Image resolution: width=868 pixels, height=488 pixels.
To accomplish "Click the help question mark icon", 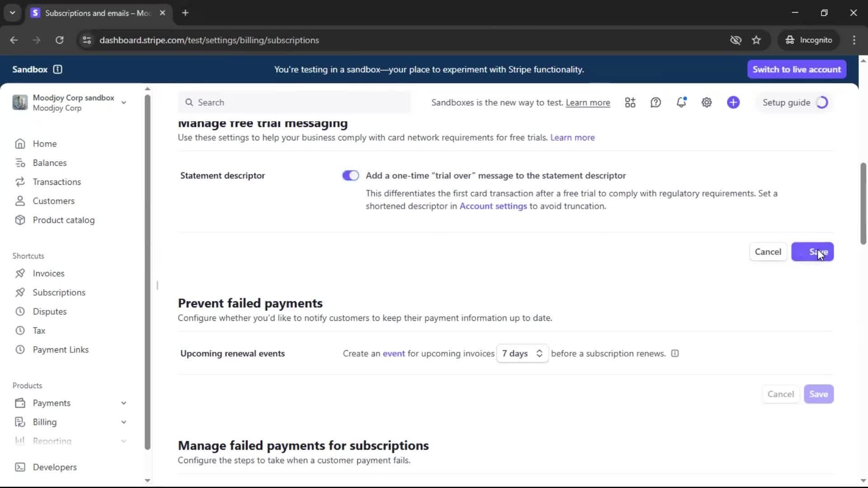I will click(x=656, y=103).
